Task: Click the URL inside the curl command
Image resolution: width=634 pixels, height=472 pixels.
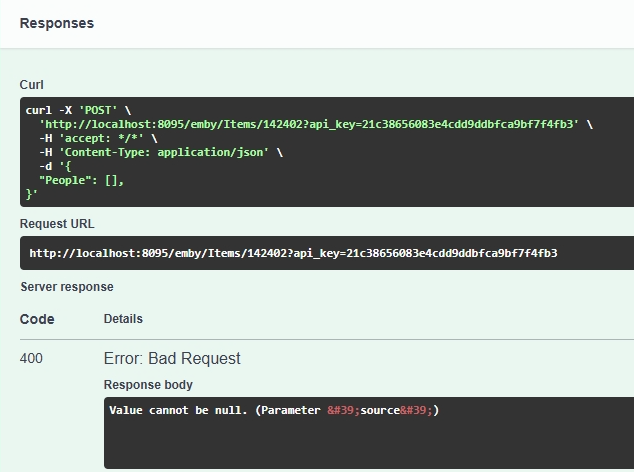Action: [x=308, y=124]
